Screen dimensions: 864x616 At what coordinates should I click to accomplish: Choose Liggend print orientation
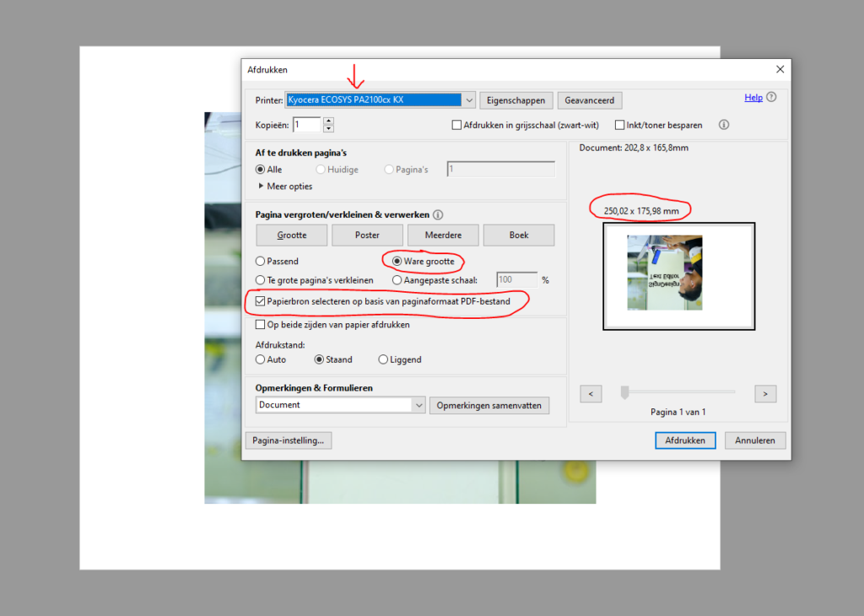(383, 359)
